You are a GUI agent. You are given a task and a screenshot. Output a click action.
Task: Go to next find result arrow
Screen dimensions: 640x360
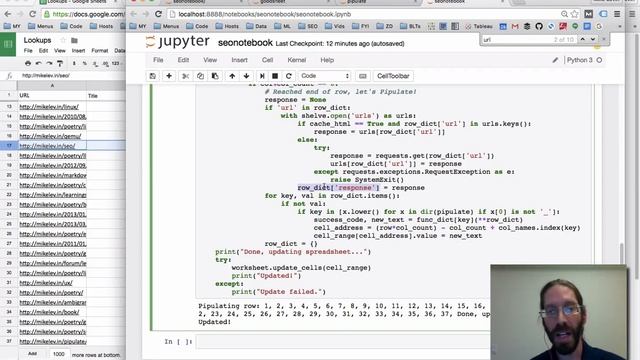(x=593, y=39)
